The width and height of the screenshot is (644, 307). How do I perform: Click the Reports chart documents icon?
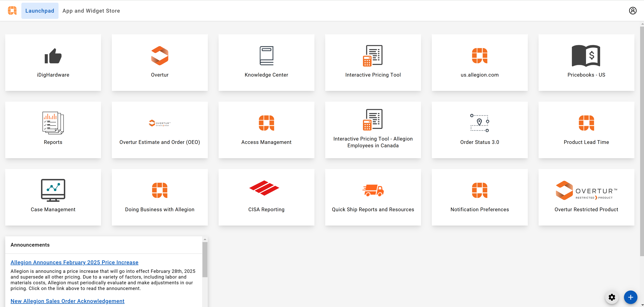point(53,123)
